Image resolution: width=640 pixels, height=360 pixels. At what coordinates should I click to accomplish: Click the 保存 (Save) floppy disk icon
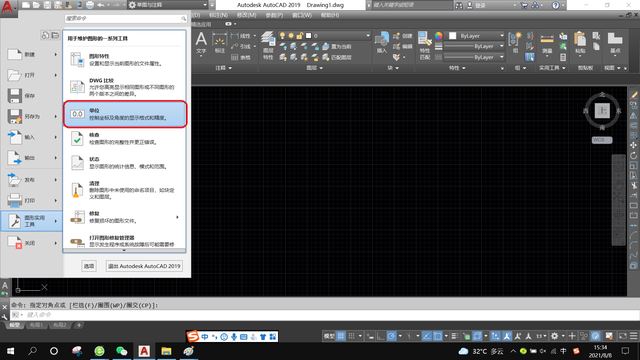(x=15, y=96)
